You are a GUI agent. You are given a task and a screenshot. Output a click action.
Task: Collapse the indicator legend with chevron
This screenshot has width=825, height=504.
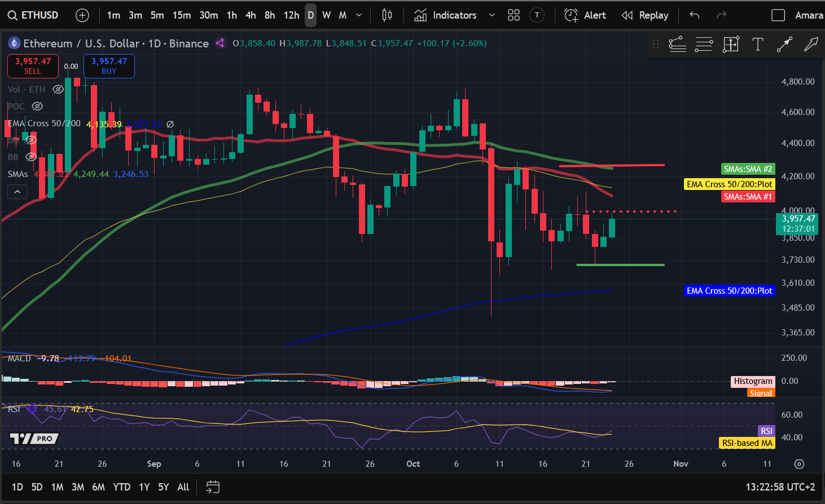(x=17, y=192)
